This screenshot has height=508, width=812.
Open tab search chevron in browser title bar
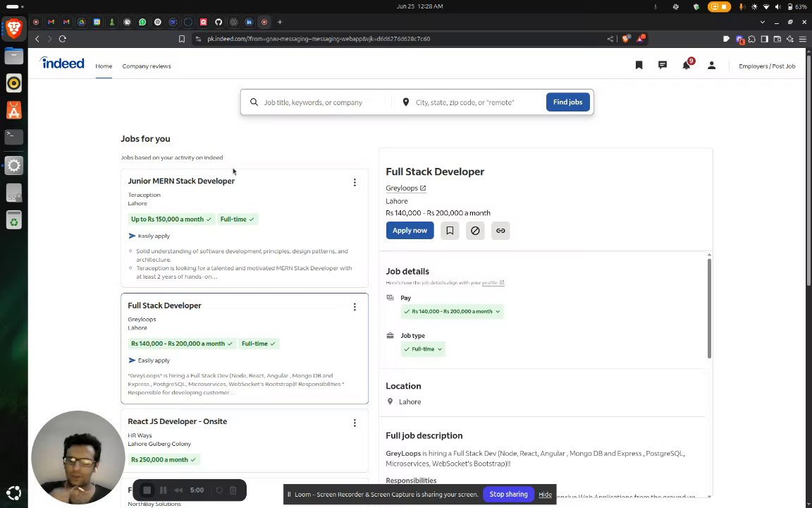[x=762, y=23]
